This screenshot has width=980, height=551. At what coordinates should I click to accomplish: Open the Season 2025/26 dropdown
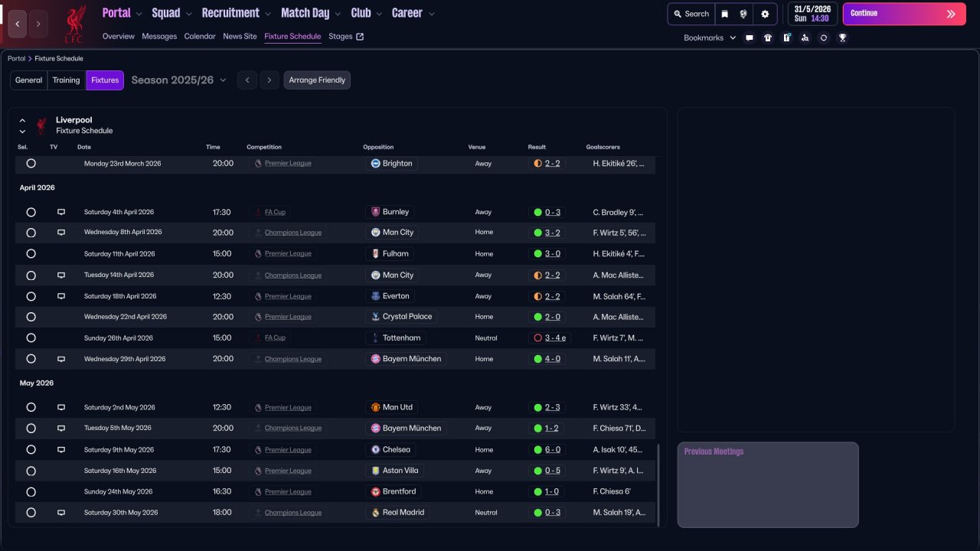(178, 80)
